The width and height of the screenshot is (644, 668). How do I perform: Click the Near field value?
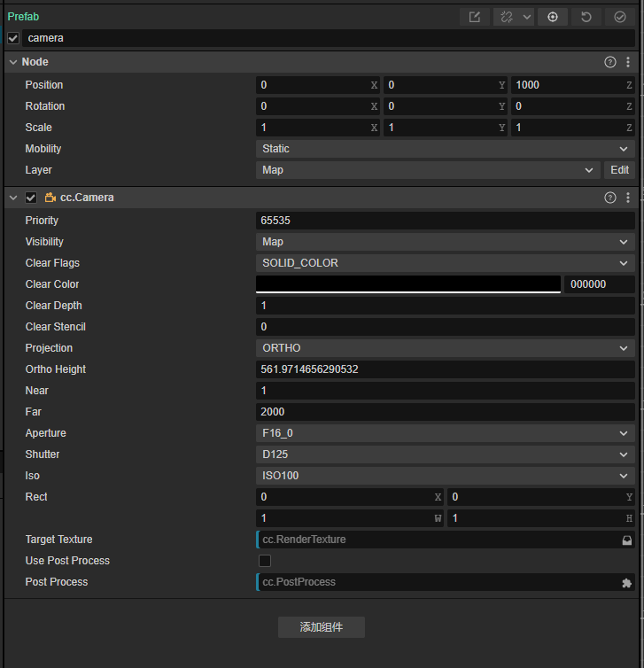445,391
